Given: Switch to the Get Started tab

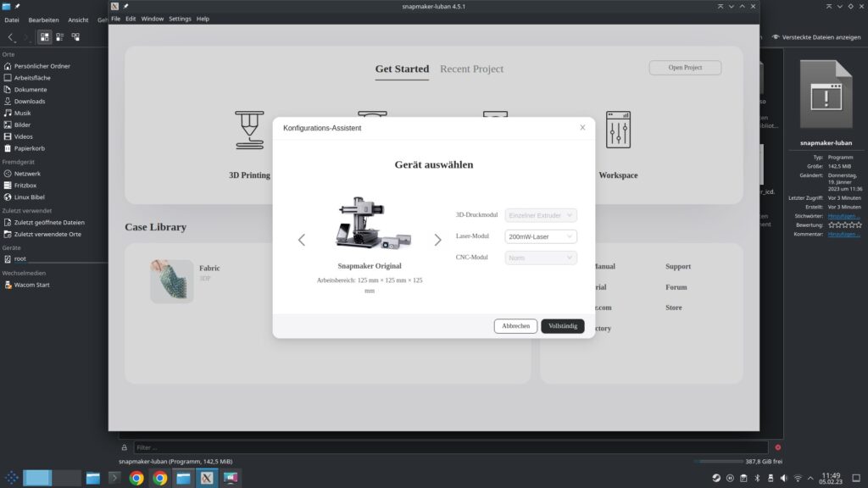Looking at the screenshot, I should click(402, 69).
